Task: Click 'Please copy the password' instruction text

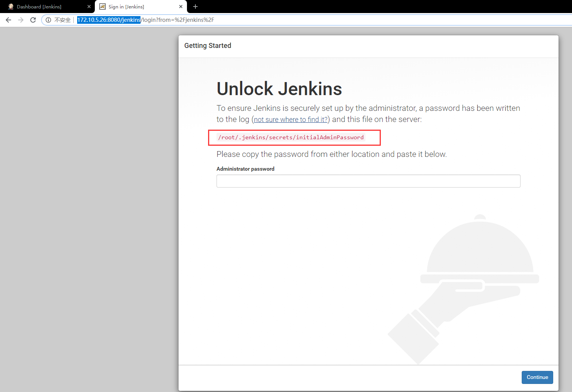Action: pos(332,154)
